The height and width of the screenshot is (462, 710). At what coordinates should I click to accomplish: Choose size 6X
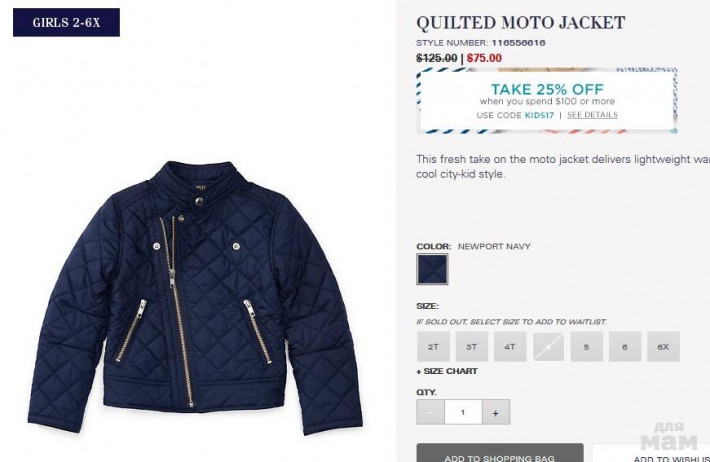663,346
